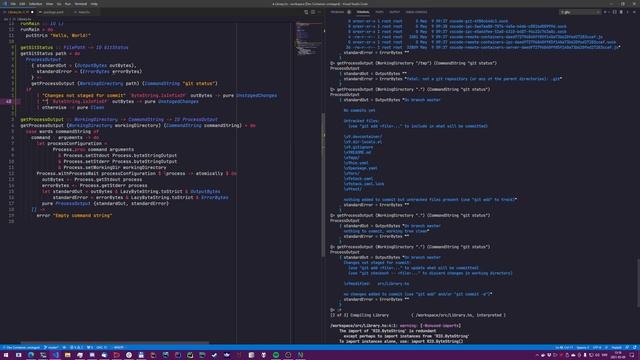This screenshot has width=640, height=360.
Task: Open the editor more actions ellipsis
Action: click(319, 12)
